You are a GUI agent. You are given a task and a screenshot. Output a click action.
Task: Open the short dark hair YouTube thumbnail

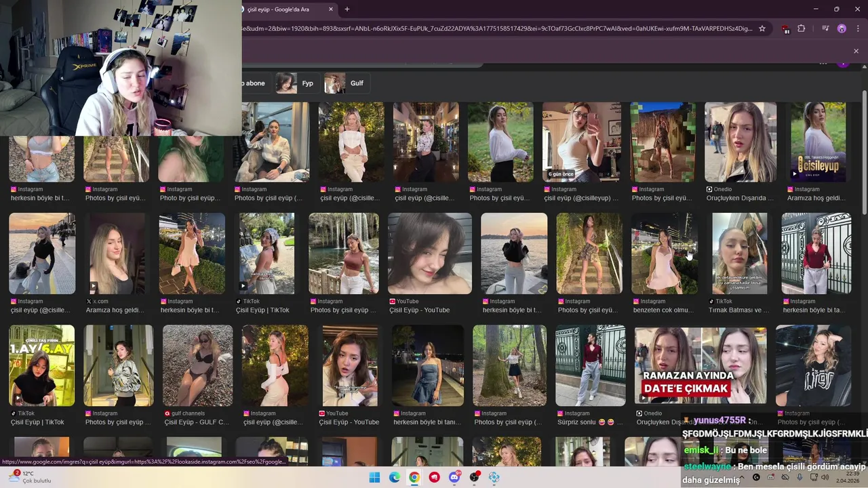pyautogui.click(x=429, y=253)
